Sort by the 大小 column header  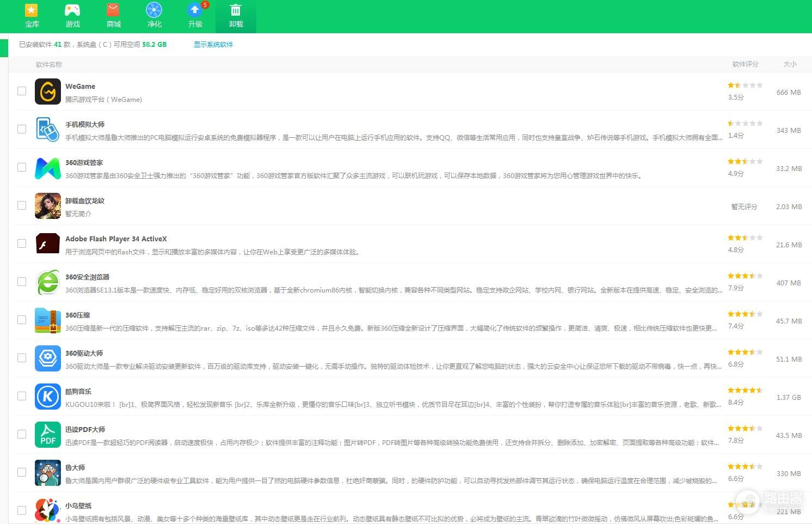coord(790,64)
